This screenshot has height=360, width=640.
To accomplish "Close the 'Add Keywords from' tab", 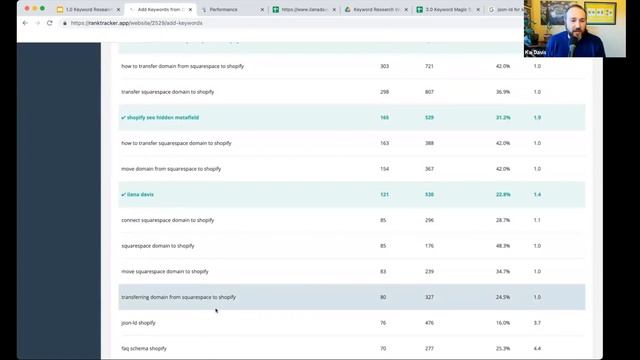I will click(x=190, y=9).
